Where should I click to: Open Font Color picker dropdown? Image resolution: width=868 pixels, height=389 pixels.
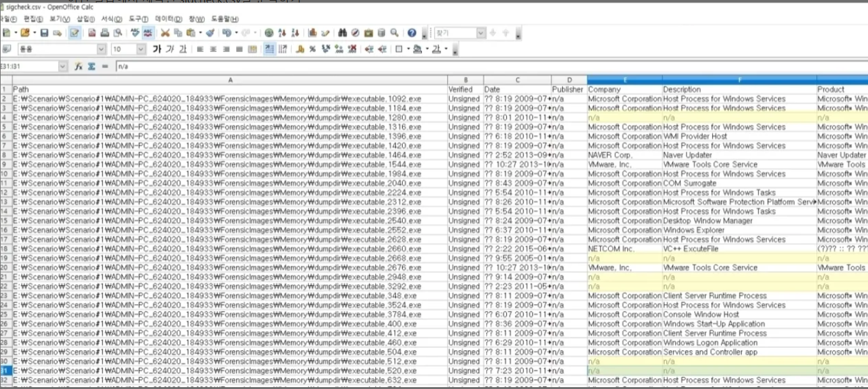tap(445, 49)
